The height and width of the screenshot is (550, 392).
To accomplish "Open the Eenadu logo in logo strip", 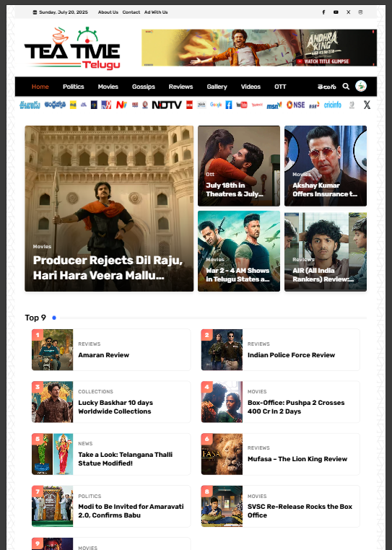I will click(x=30, y=105).
